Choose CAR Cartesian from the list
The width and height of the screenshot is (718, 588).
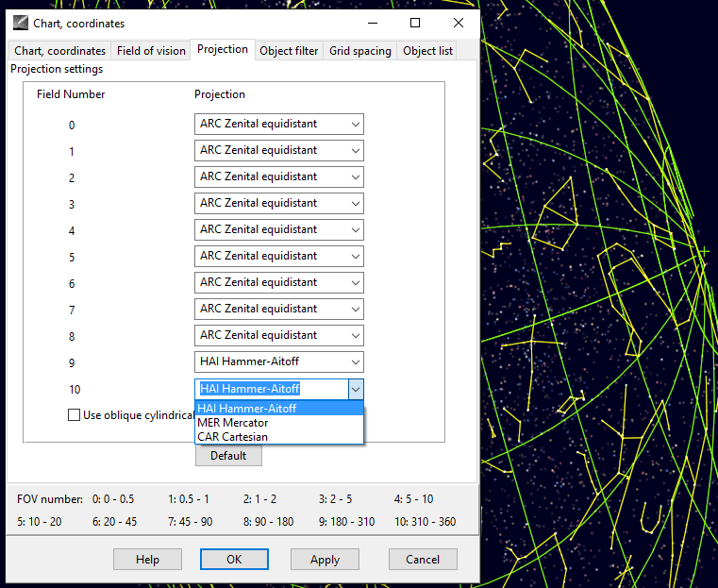(x=279, y=436)
